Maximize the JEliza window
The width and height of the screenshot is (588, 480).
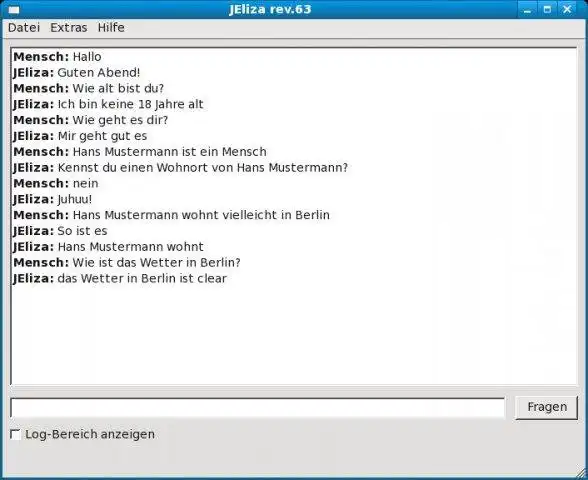(547, 9)
